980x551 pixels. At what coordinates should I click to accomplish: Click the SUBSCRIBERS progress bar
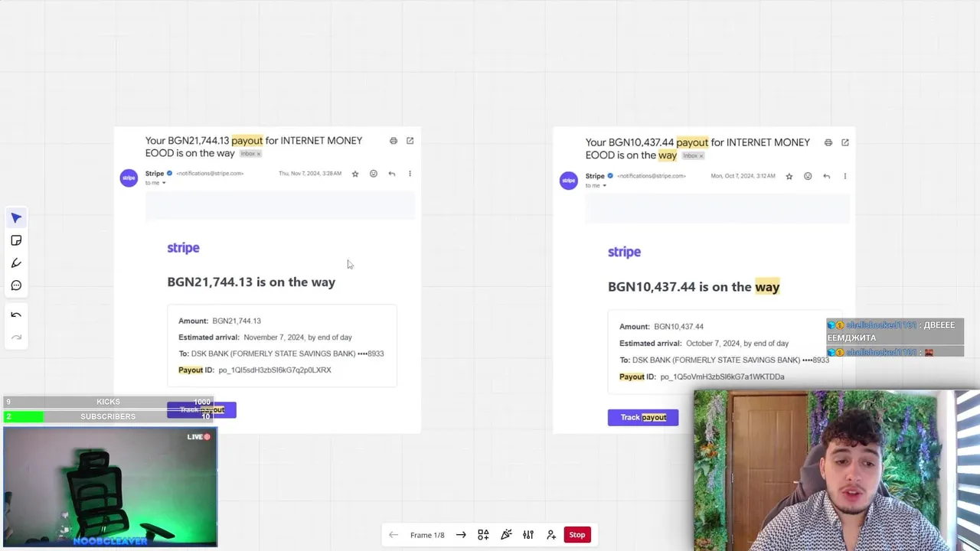pyautogui.click(x=108, y=416)
